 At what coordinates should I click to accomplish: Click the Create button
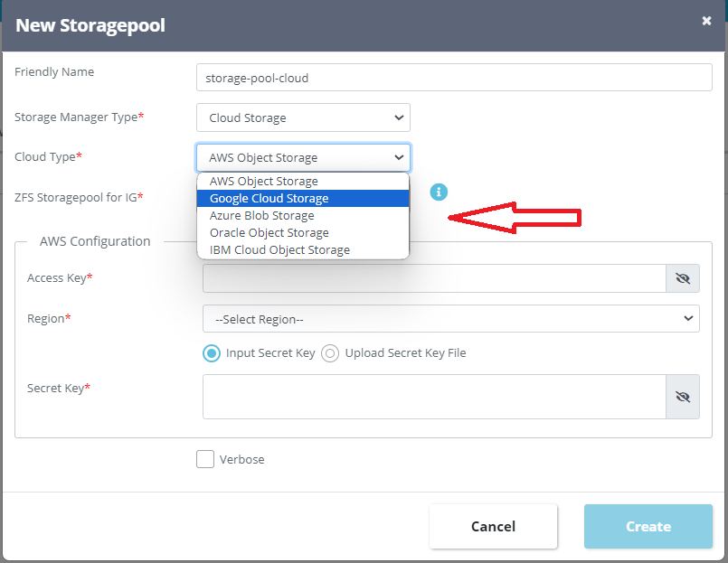coord(648,526)
